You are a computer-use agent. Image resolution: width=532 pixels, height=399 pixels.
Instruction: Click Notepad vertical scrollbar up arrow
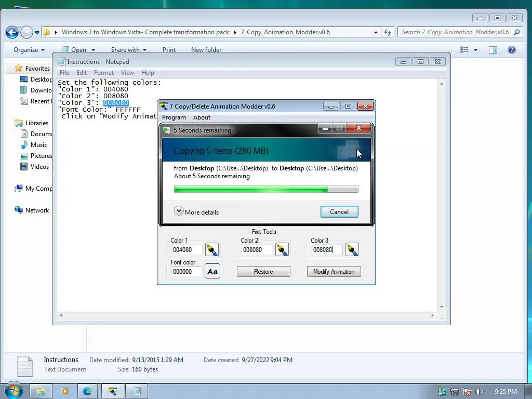pyautogui.click(x=442, y=84)
